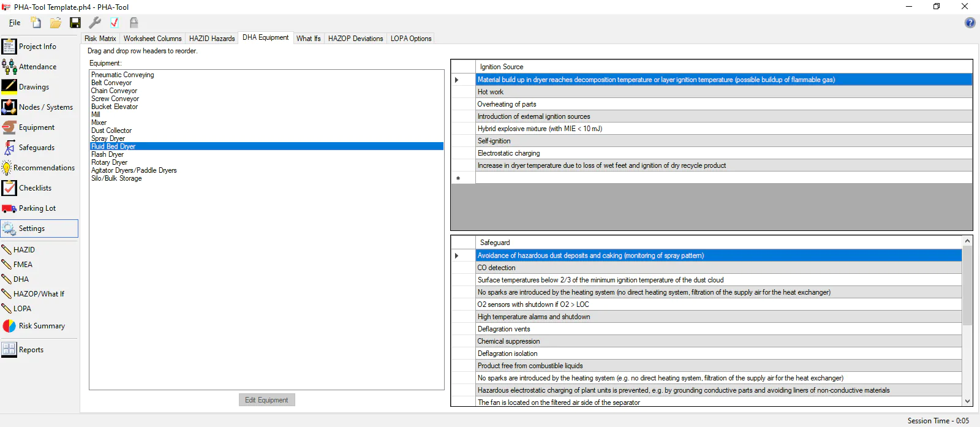Open the DHA worksheet
980x427 pixels.
39,279
